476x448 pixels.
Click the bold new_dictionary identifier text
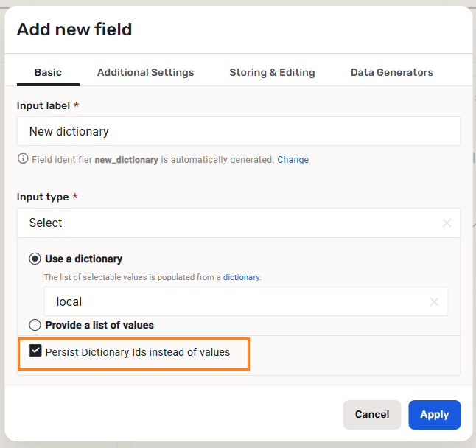126,159
